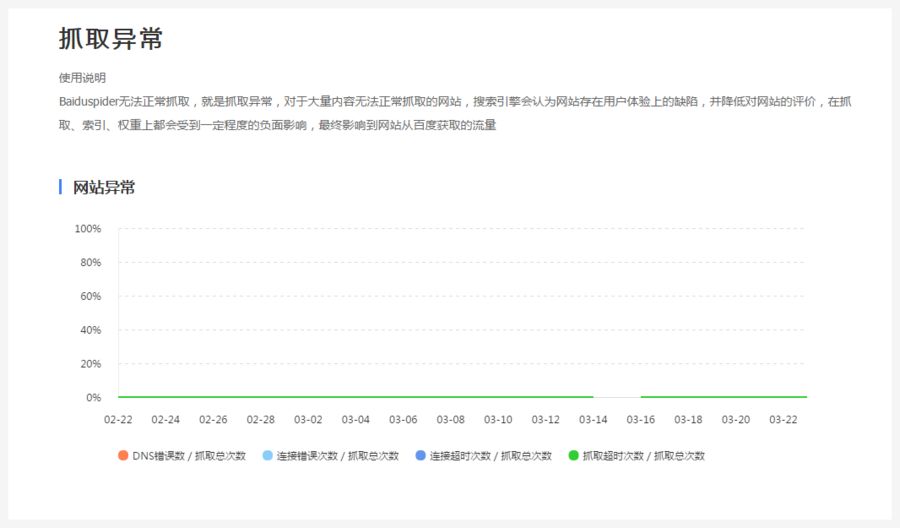Click the 03-22 date on the x-axis
Screen dimensions: 900x528
[783, 419]
